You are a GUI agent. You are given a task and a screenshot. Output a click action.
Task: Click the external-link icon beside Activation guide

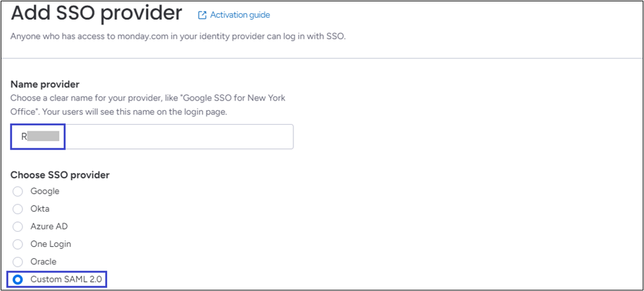click(x=201, y=15)
